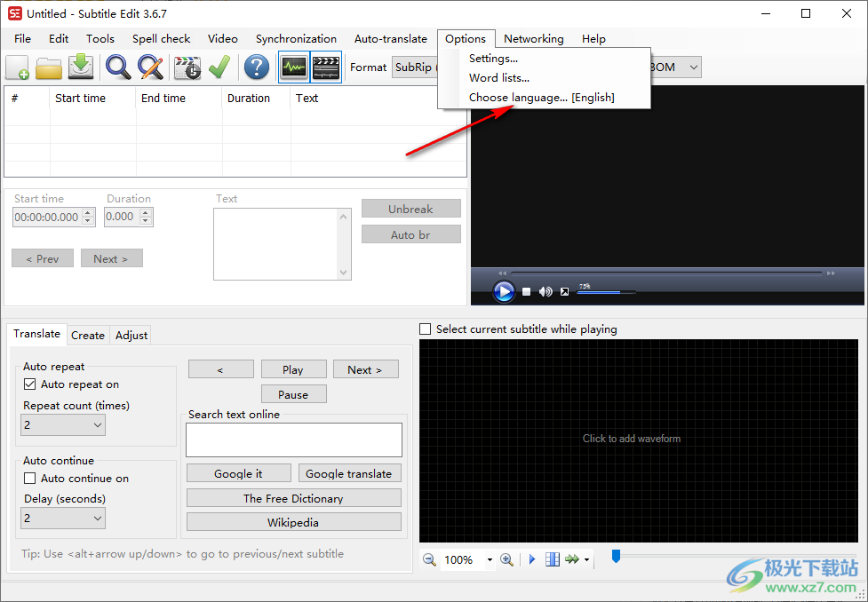Screen dimensions: 868x602
Task: Click the Auto br button
Action: pos(410,234)
